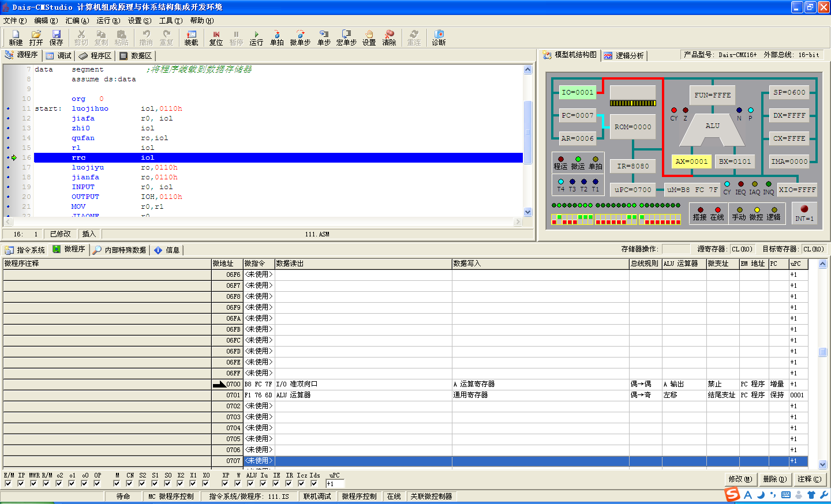The image size is (831, 504).
Task: Toggle the E/M checkbox
Action: [x=8, y=483]
